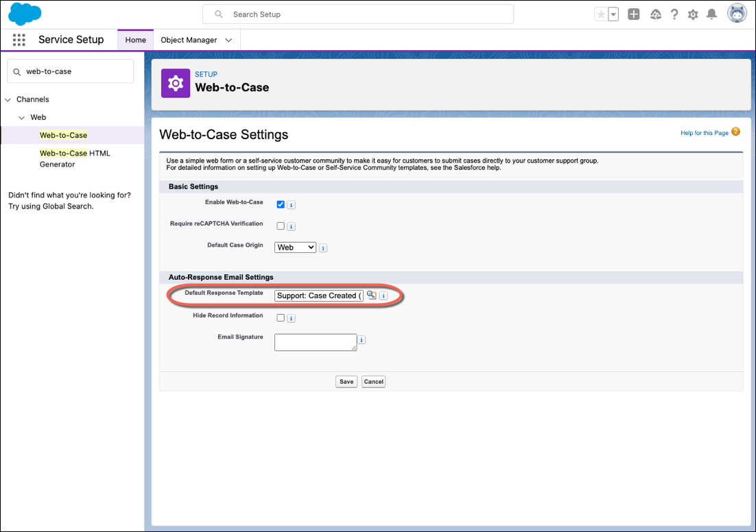Collapse the Web tree node
The height and width of the screenshot is (532, 756).
coord(22,118)
